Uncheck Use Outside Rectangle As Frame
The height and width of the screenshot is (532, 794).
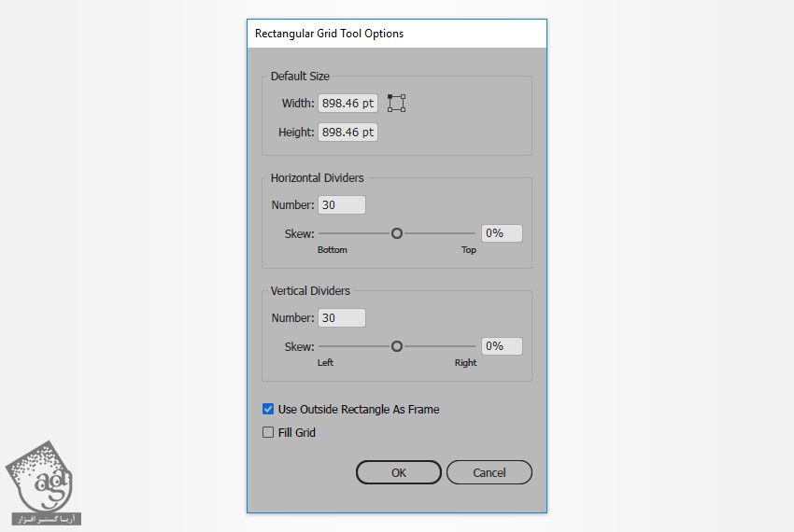pyautogui.click(x=268, y=409)
